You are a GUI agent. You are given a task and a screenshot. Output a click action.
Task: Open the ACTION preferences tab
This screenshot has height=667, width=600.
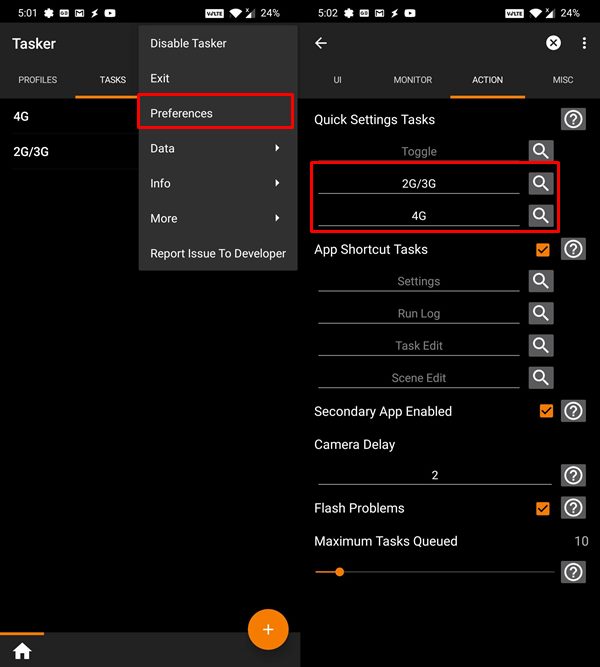[x=487, y=80]
